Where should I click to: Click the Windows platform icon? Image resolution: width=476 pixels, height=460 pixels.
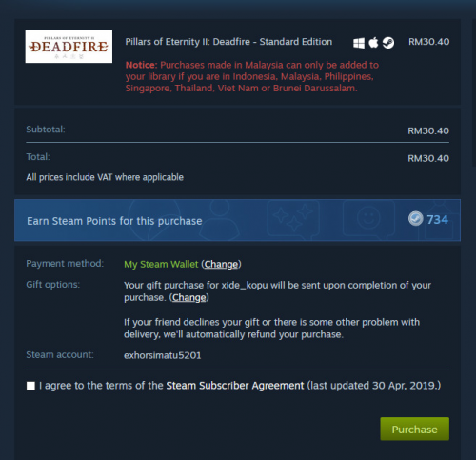(359, 43)
